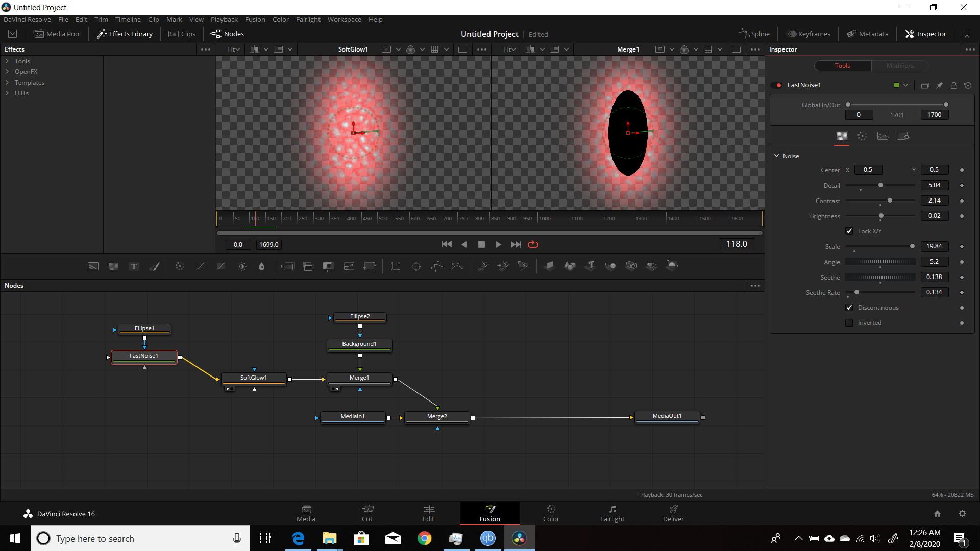Add an Image Plane 3D tool
Image resolution: width=980 pixels, height=551 pixels.
point(549,266)
